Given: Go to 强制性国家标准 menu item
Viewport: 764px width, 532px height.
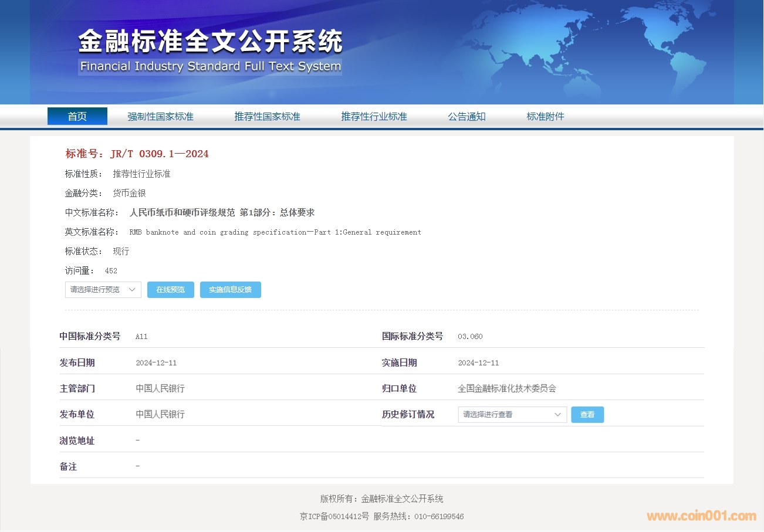Looking at the screenshot, I should tap(160, 116).
